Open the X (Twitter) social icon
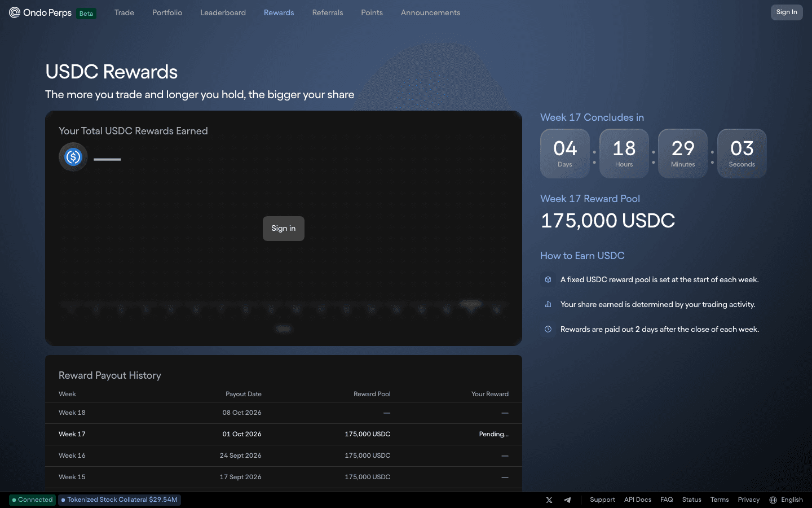 [x=549, y=500]
